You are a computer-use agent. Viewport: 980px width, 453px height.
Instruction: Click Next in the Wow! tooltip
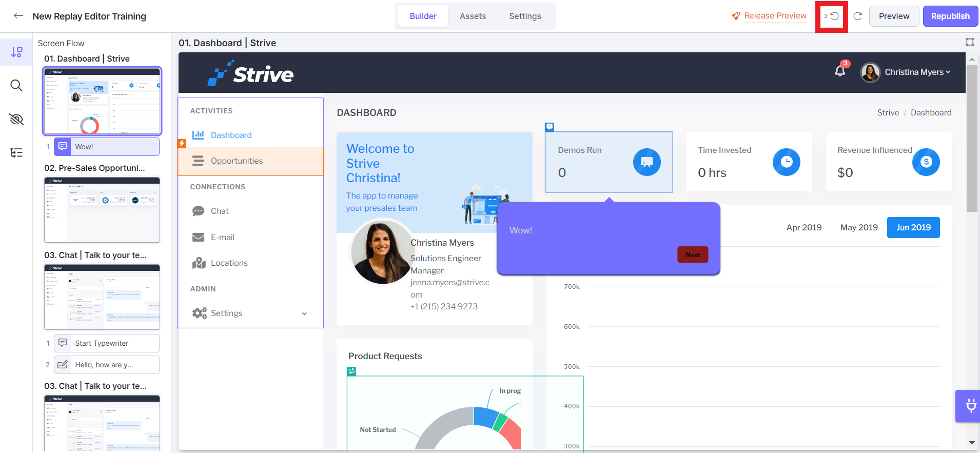pyautogui.click(x=693, y=255)
